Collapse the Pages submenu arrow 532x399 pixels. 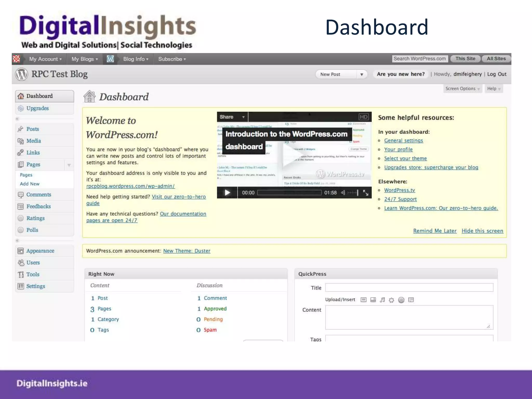[x=69, y=165]
